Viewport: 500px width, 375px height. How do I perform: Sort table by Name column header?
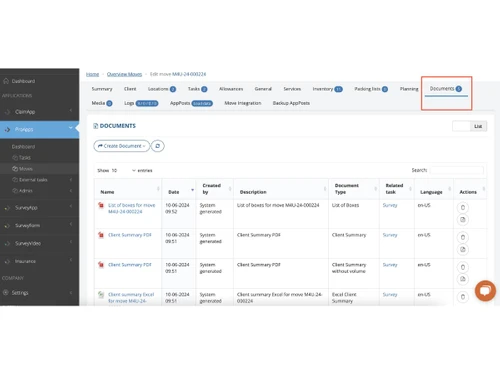point(128,189)
